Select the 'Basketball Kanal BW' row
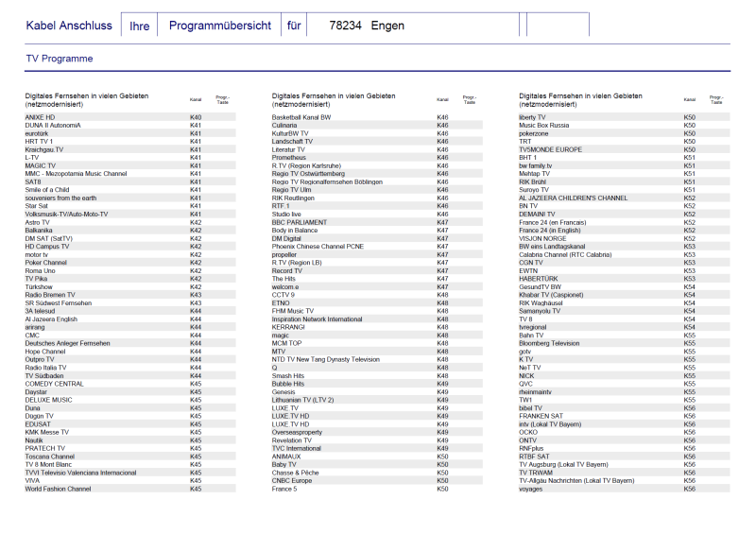The image size is (756, 534). pos(377,117)
